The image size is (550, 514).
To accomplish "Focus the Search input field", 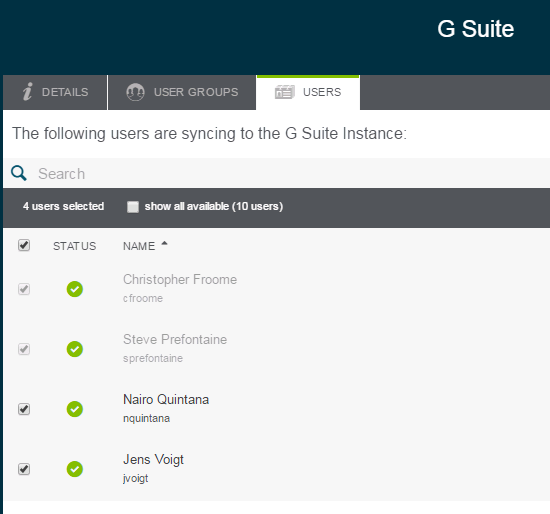I will tap(291, 174).
